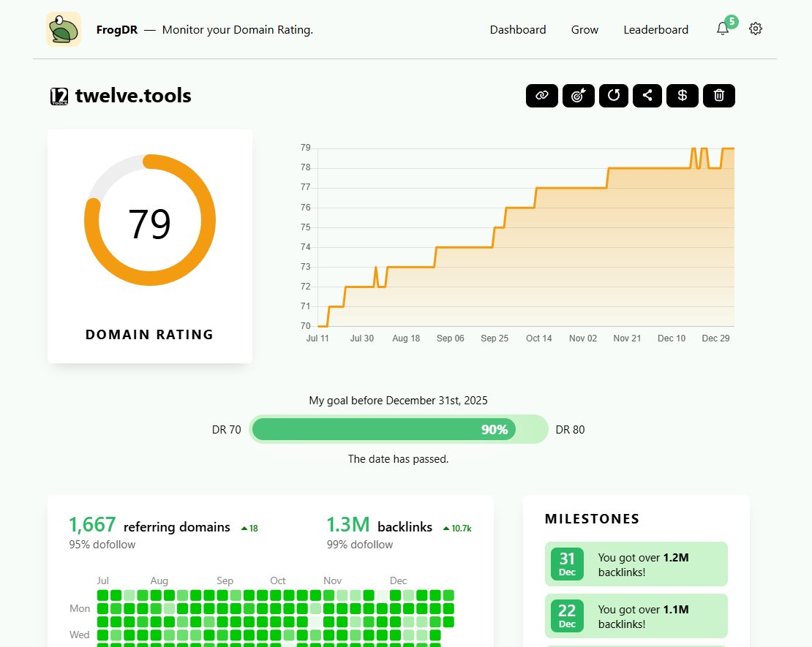
Task: Open settings gear icon in header
Action: pyautogui.click(x=756, y=29)
